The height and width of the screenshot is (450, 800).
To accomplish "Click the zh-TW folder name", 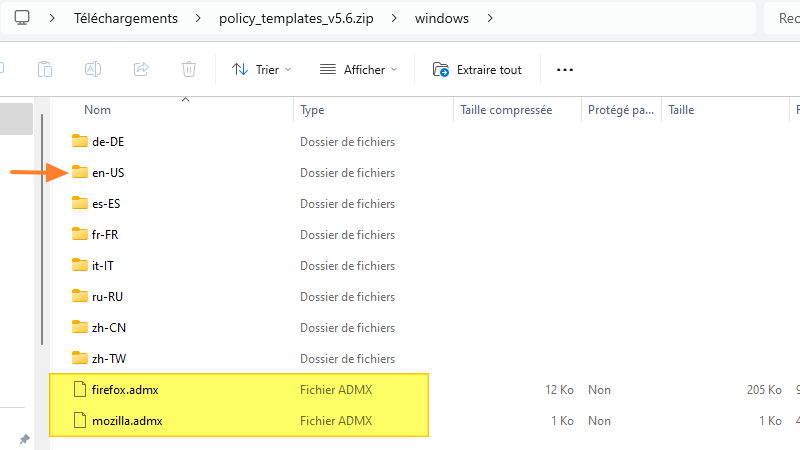I will click(109, 359).
